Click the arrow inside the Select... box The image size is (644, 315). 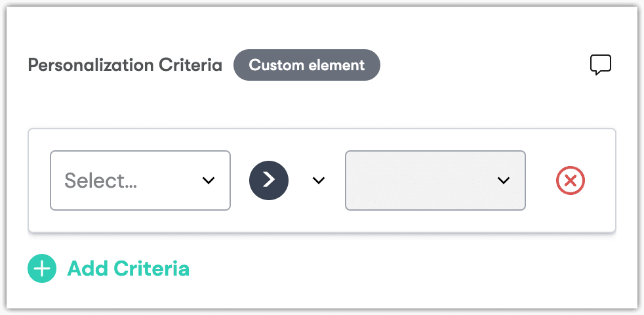click(x=209, y=180)
